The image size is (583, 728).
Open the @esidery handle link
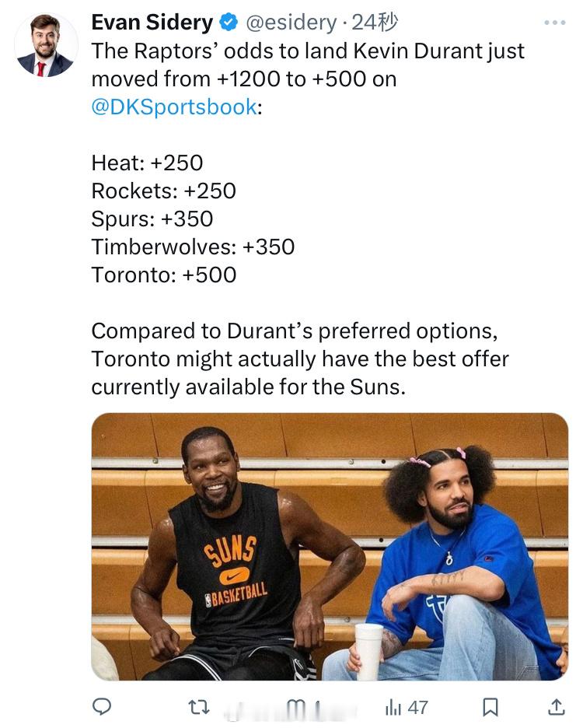tap(291, 23)
